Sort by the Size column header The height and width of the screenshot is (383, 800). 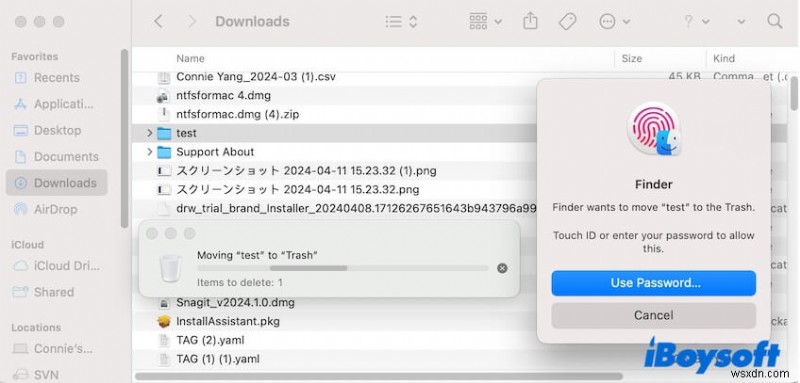click(x=632, y=59)
